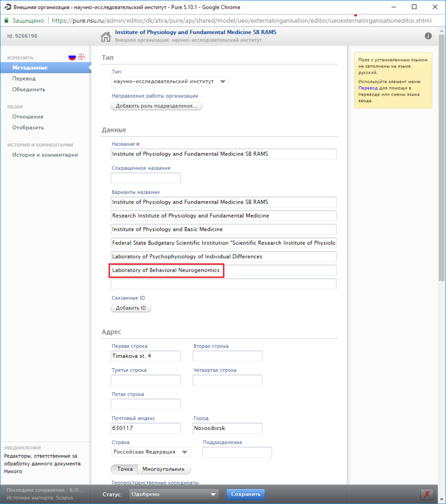
Task: Click Добавить роль подразделения button
Action: [x=156, y=106]
